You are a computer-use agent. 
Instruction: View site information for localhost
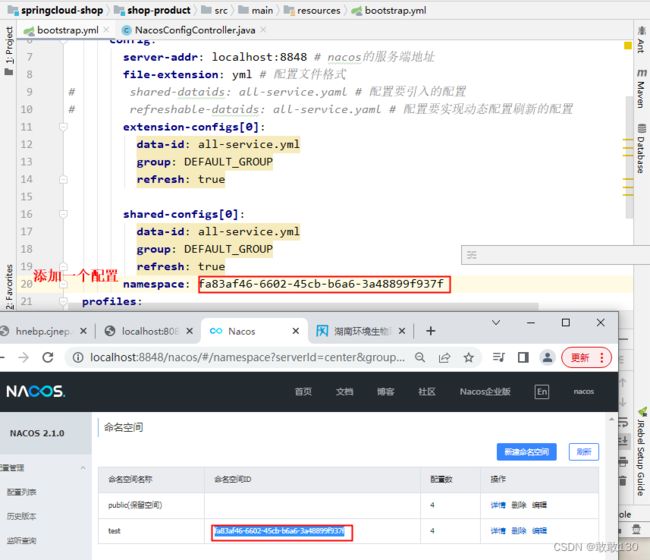(78, 357)
